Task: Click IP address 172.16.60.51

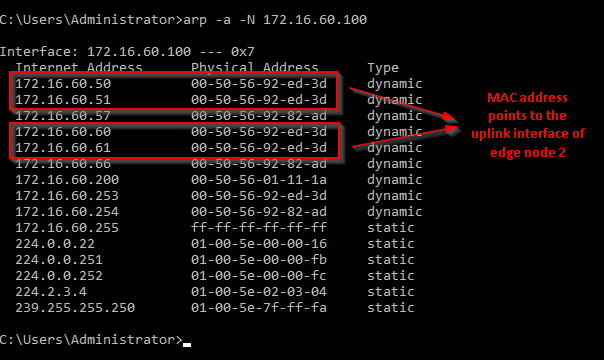Action: tap(63, 100)
